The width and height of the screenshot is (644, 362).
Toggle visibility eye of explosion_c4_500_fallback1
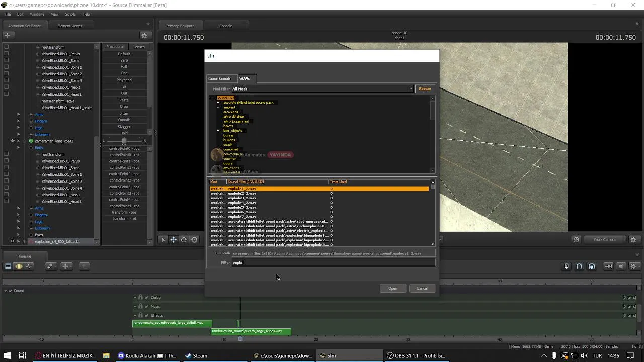(13, 242)
